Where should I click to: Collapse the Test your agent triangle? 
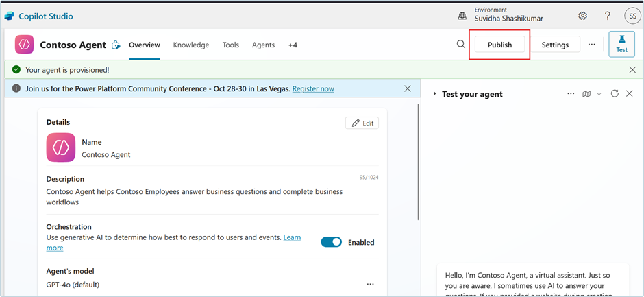point(435,94)
